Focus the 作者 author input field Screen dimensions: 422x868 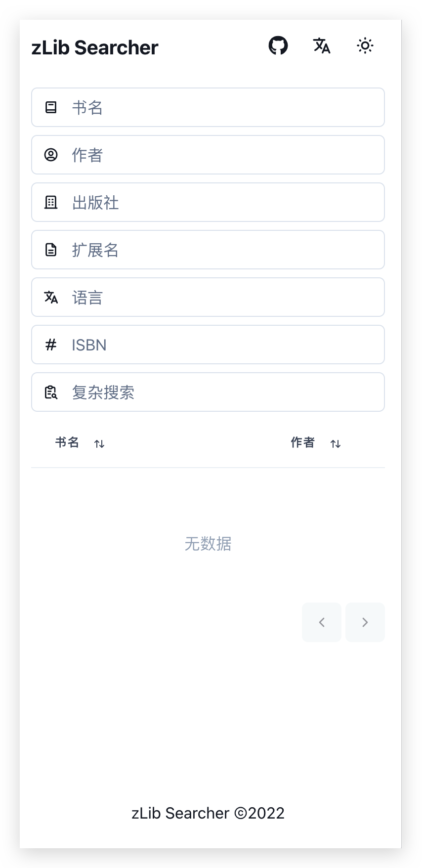tap(208, 155)
